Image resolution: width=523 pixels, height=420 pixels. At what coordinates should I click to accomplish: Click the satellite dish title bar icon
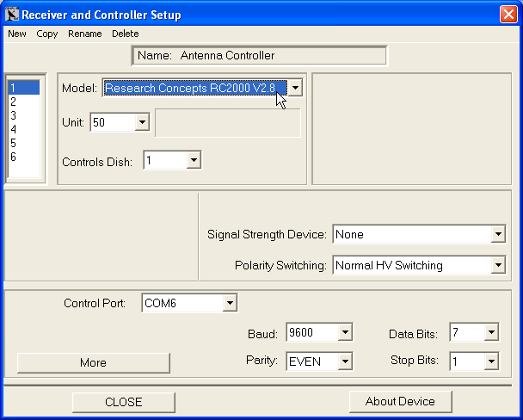12,15
